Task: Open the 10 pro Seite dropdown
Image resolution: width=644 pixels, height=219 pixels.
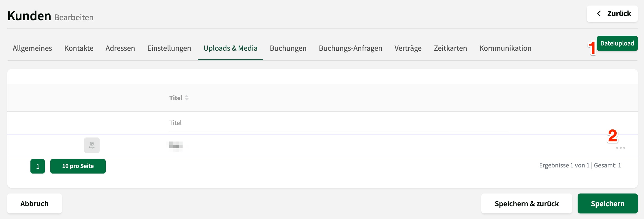Action: click(78, 166)
